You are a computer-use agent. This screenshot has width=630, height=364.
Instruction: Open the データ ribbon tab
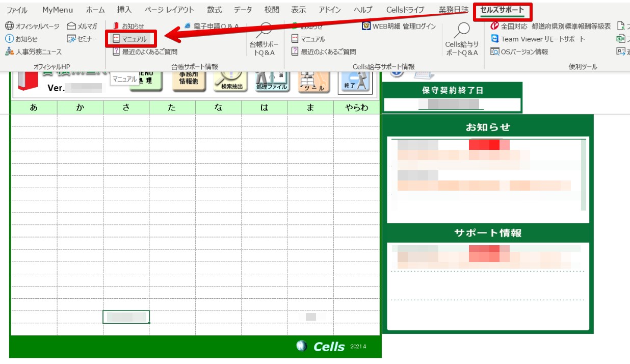pos(243,10)
